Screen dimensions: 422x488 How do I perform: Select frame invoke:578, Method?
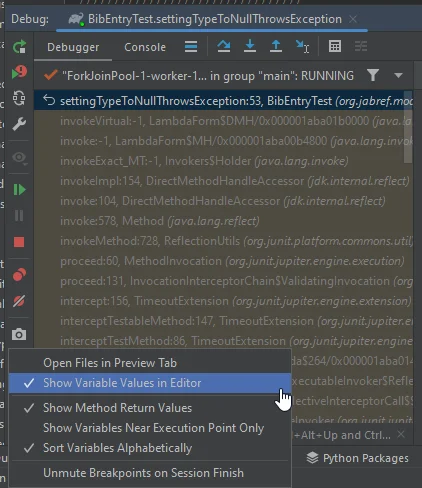pyautogui.click(x=223, y=221)
